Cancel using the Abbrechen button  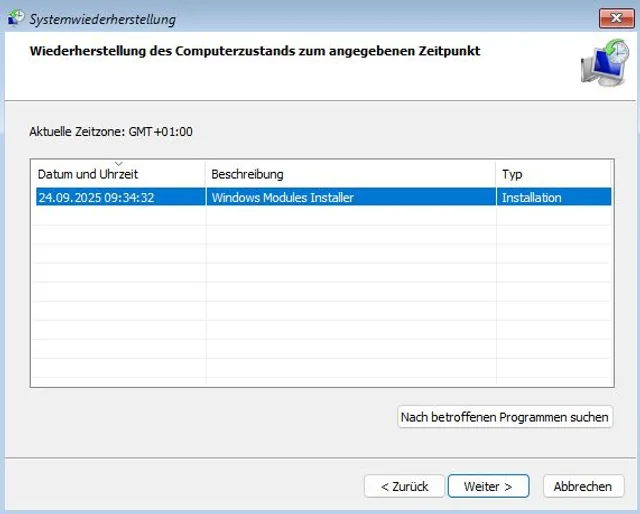tap(582, 486)
